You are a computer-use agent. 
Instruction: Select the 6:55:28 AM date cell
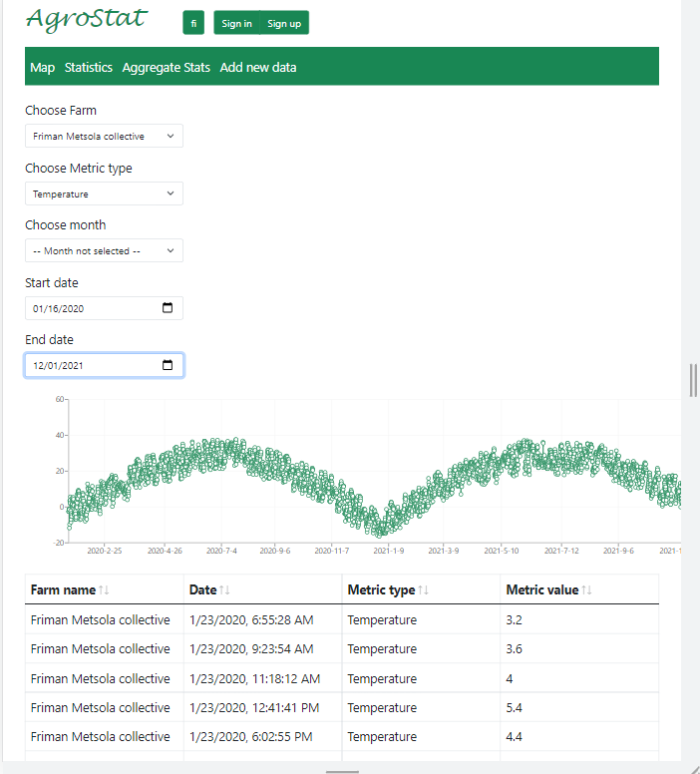[x=262, y=619]
